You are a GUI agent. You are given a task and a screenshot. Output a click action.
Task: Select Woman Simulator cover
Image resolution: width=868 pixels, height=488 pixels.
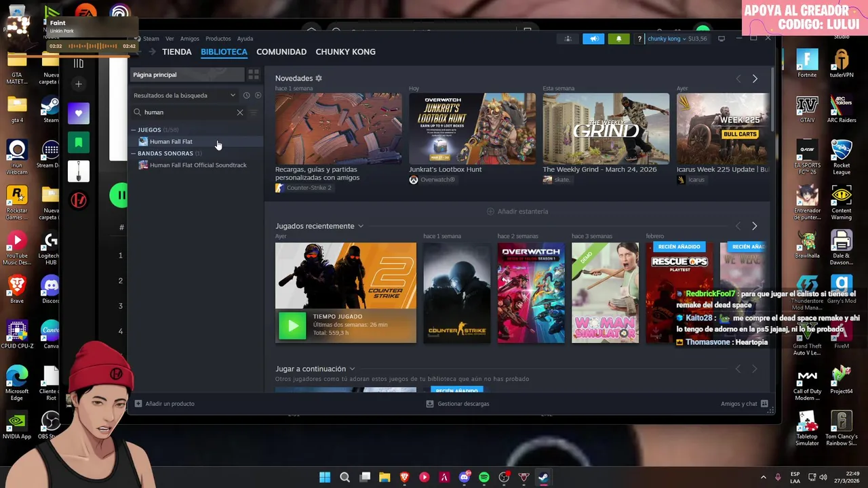(x=605, y=293)
